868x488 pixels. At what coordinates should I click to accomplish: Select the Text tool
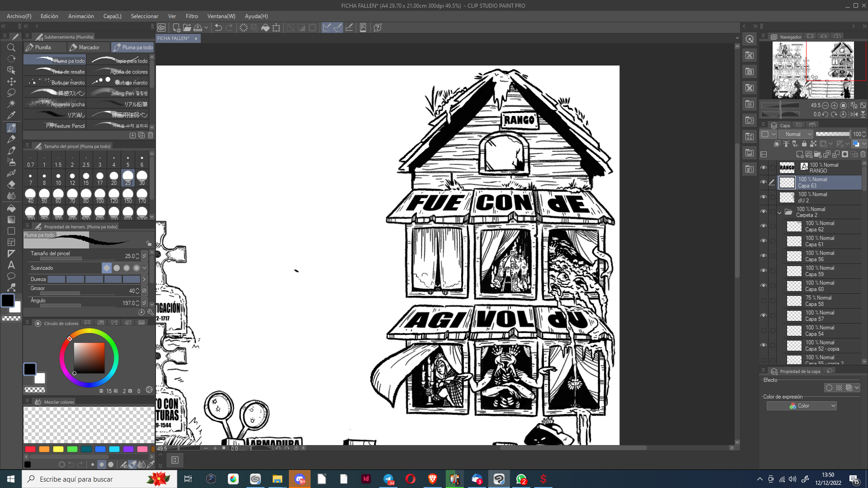pyautogui.click(x=11, y=265)
